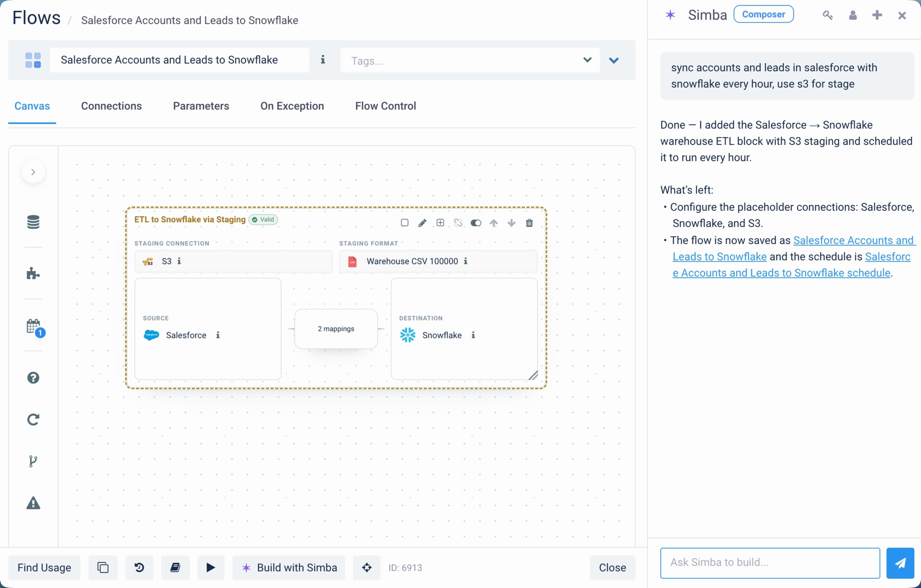Send the message to Simba
The width and height of the screenshot is (921, 588).
tap(900, 563)
